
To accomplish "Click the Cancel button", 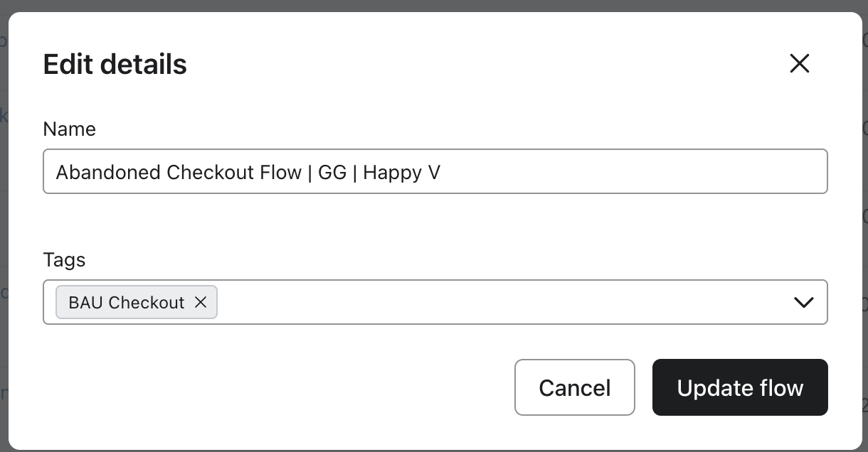I will tap(574, 387).
